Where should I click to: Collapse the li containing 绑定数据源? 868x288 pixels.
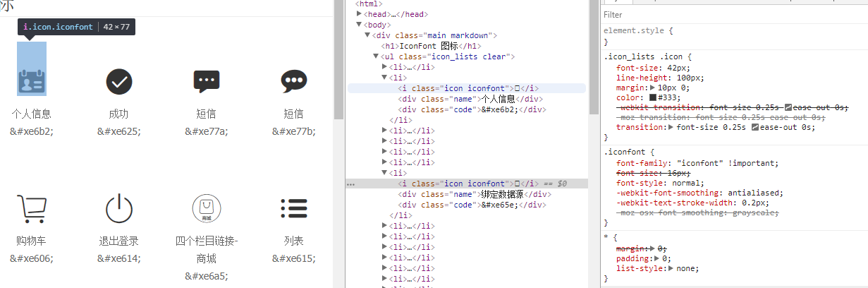pos(384,173)
